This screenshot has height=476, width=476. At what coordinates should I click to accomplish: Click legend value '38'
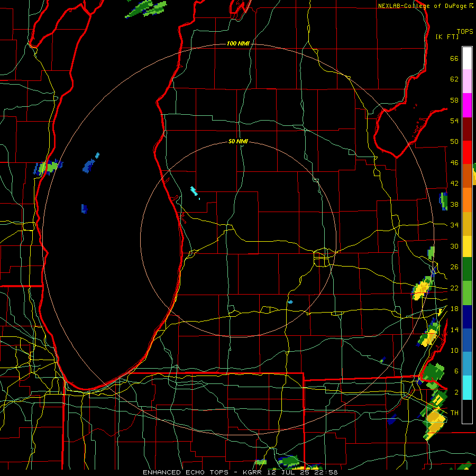point(454,204)
